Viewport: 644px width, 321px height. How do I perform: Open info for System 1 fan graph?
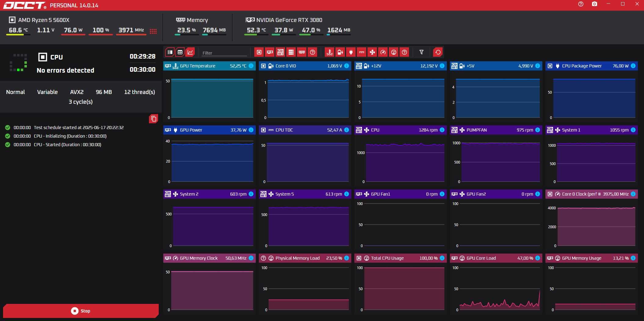click(x=633, y=130)
